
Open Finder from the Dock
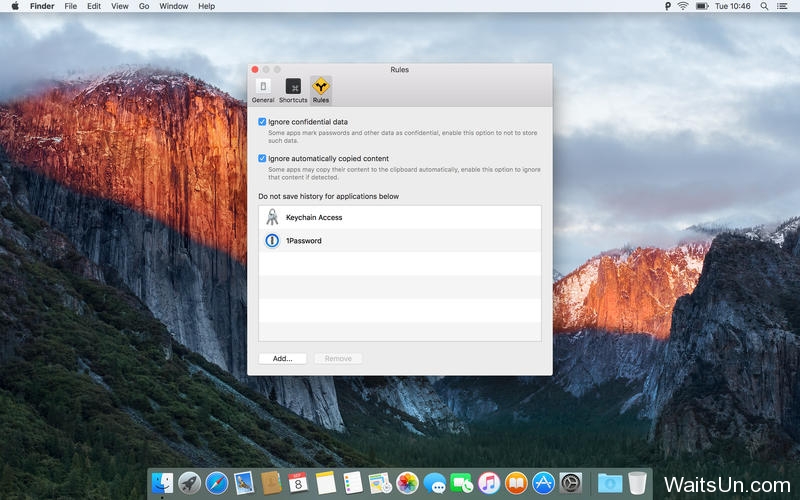coord(162,483)
